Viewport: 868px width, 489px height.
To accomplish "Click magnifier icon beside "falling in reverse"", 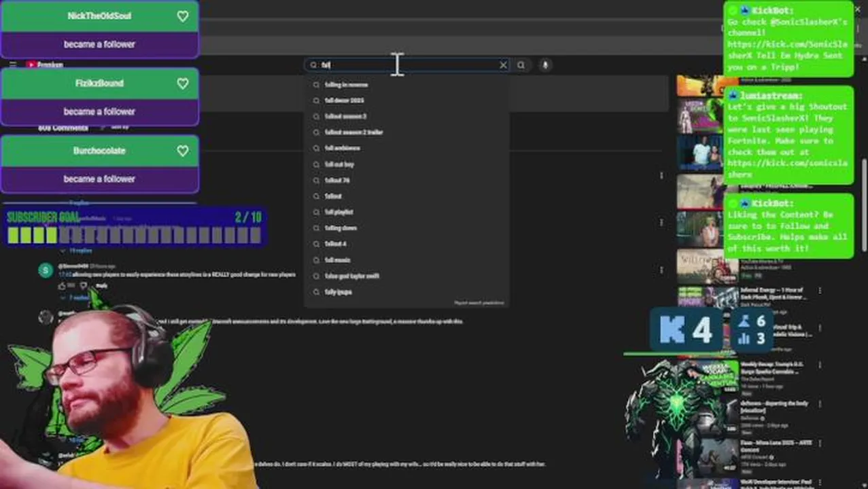I will [x=316, y=85].
